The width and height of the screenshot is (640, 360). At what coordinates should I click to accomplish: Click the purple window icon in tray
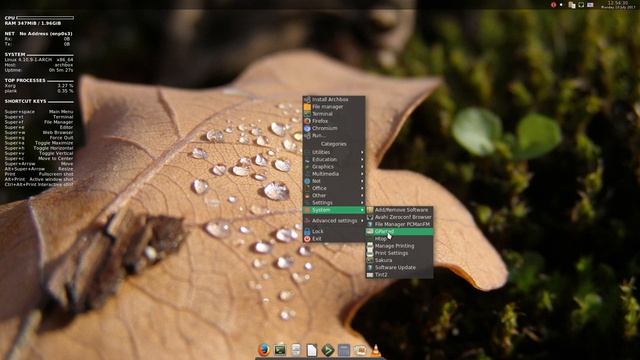tap(590, 5)
